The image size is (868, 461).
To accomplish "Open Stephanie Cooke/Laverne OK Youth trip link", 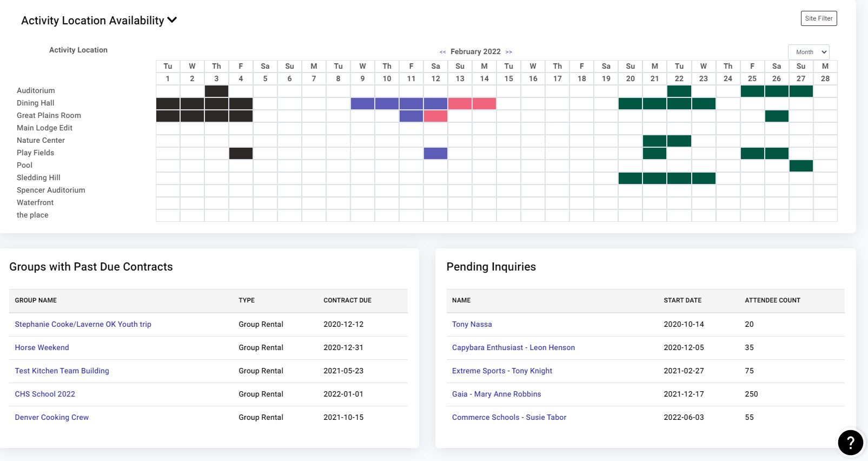I will click(x=83, y=324).
